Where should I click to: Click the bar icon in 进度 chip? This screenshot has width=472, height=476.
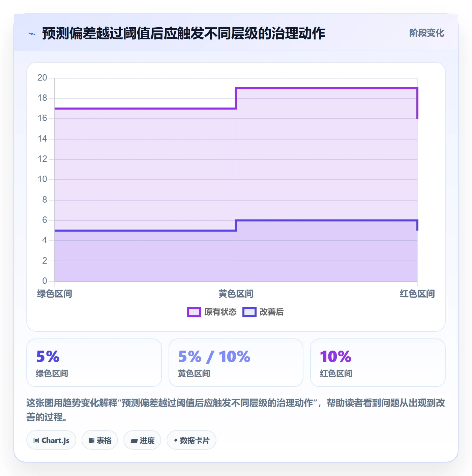[134, 441]
